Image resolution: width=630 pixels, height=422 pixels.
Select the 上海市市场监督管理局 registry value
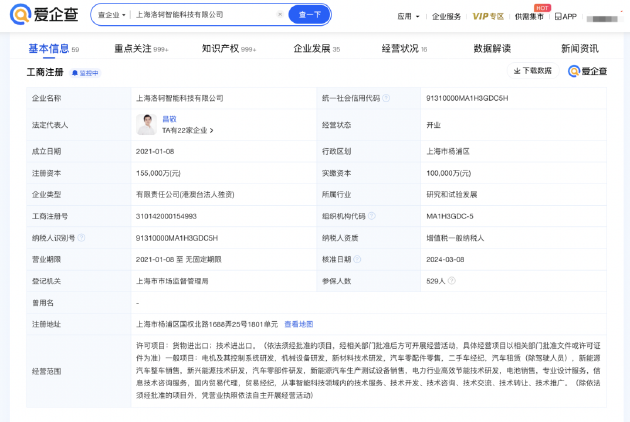pos(172,281)
